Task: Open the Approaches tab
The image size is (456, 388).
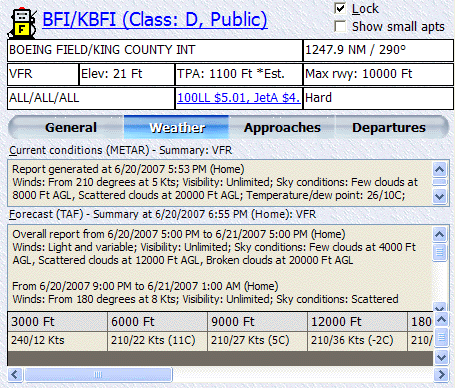Action: pyautogui.click(x=282, y=127)
